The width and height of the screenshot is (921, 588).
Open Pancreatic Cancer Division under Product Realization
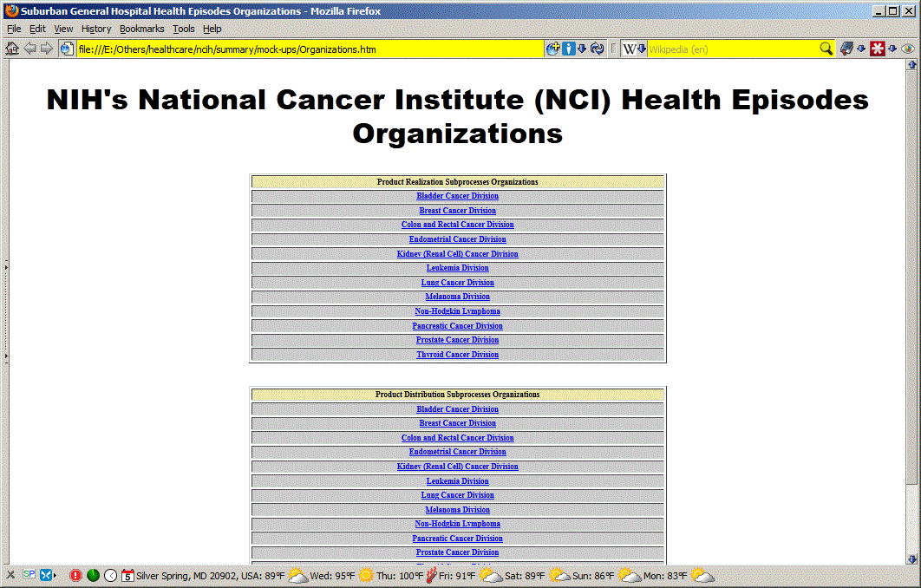click(x=458, y=326)
